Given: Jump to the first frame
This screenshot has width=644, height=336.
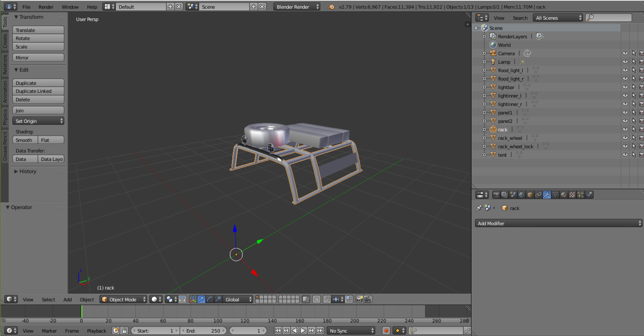Looking at the screenshot, I should (x=278, y=331).
